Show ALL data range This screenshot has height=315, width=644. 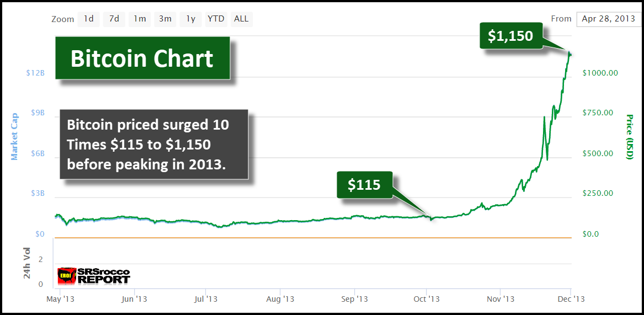pyautogui.click(x=241, y=19)
